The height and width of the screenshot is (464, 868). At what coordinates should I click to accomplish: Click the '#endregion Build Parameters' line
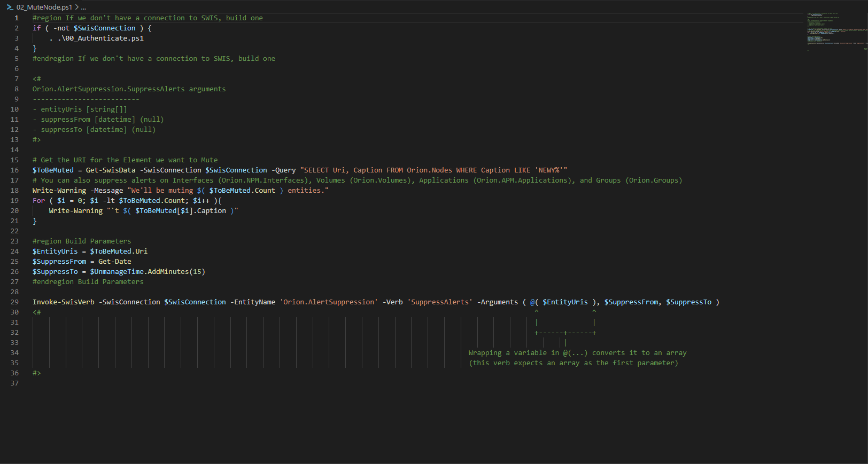(x=88, y=282)
